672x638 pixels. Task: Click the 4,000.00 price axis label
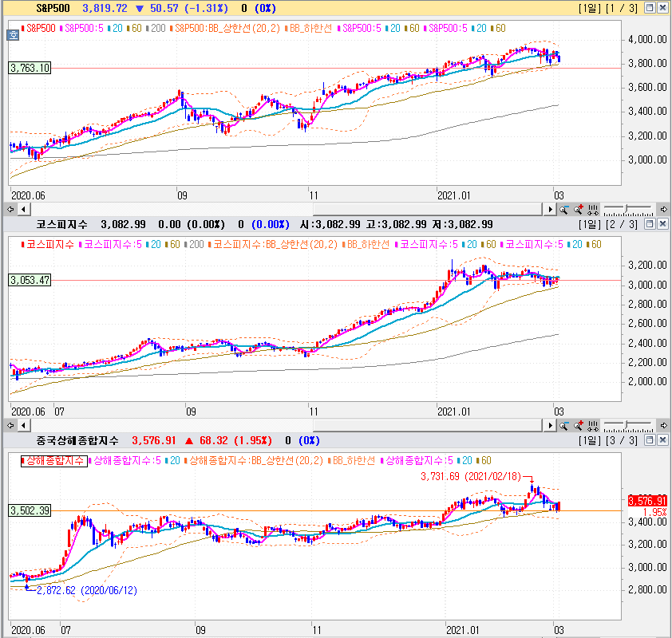pyautogui.click(x=647, y=39)
